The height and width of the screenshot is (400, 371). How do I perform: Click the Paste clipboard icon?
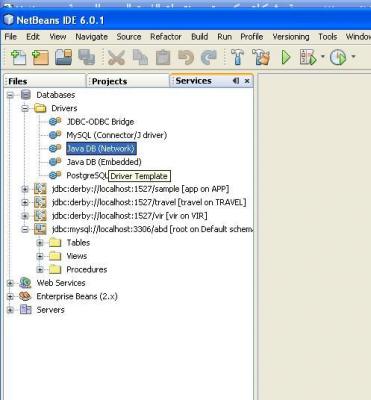coord(163,57)
